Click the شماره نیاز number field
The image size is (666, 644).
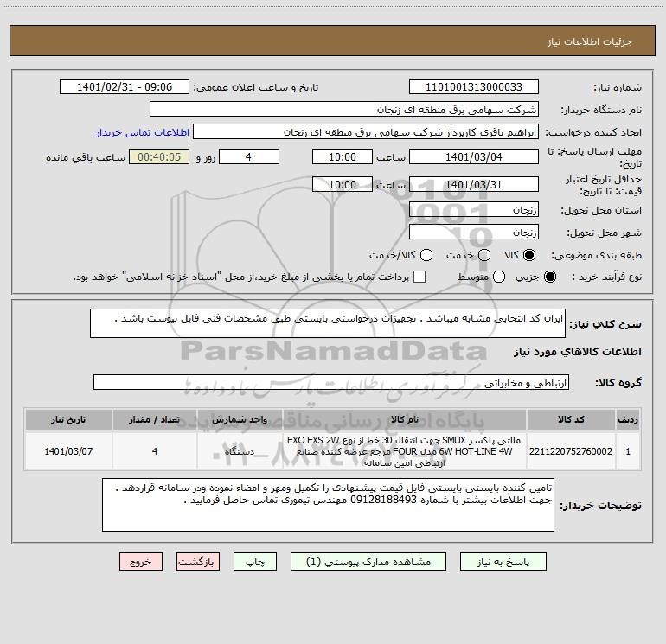(x=474, y=86)
